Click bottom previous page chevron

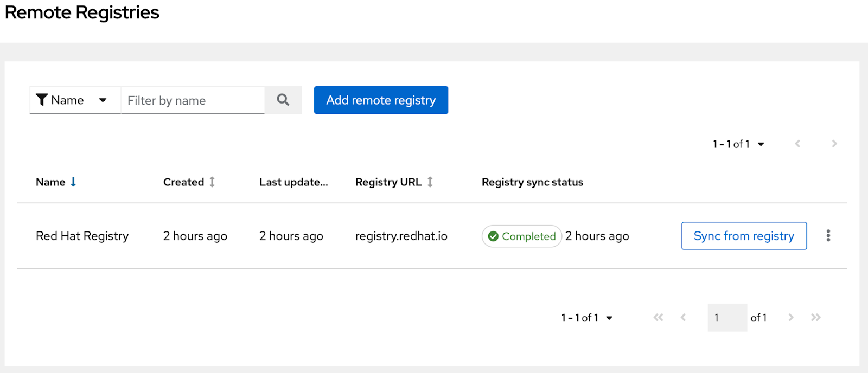[x=683, y=317]
